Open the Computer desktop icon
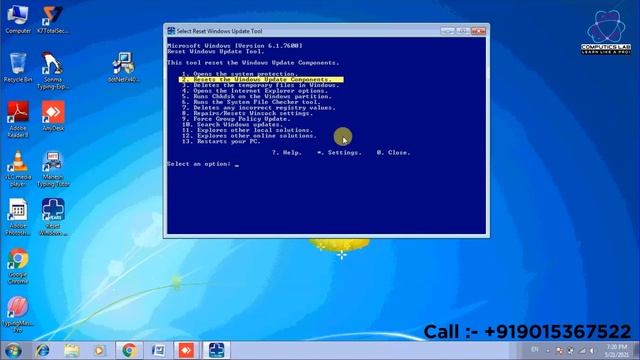This screenshot has height=360, width=640. click(x=18, y=20)
